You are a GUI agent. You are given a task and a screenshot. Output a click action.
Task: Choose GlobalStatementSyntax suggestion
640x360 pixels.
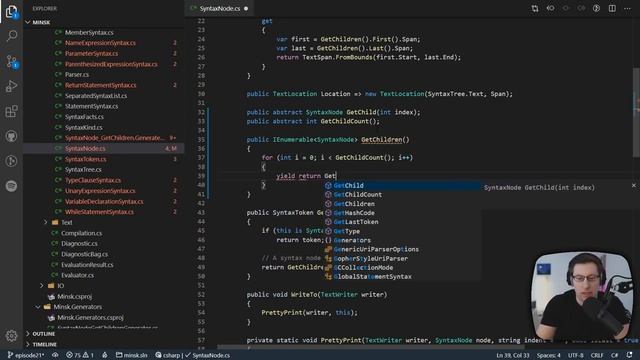[402, 276]
